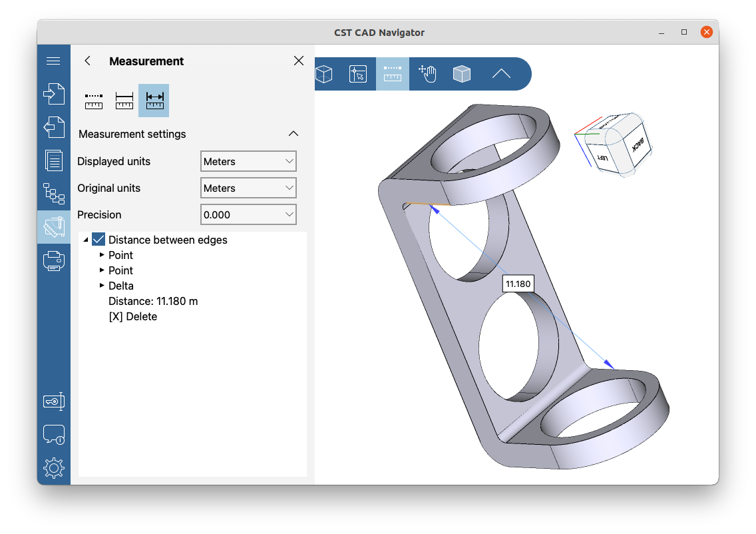
Task: Delete the measurement using [X] Delete
Action: [x=132, y=316]
